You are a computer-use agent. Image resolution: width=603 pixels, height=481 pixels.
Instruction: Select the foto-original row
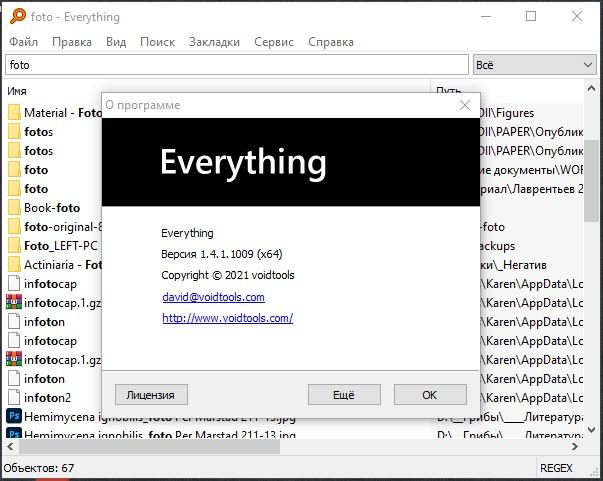pos(63,227)
